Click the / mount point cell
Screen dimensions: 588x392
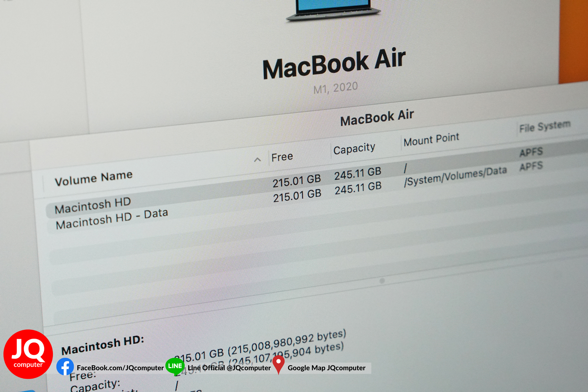(405, 169)
